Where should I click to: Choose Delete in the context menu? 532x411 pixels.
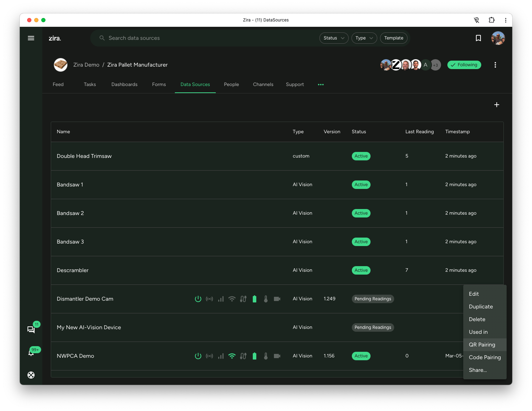pos(485,319)
